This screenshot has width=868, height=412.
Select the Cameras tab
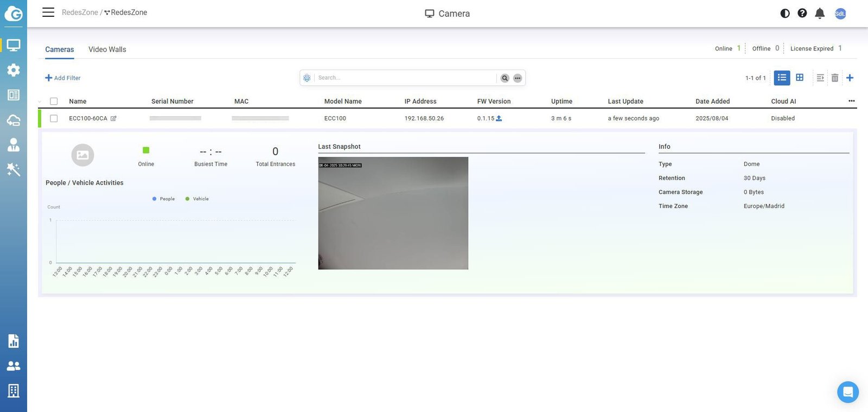59,49
